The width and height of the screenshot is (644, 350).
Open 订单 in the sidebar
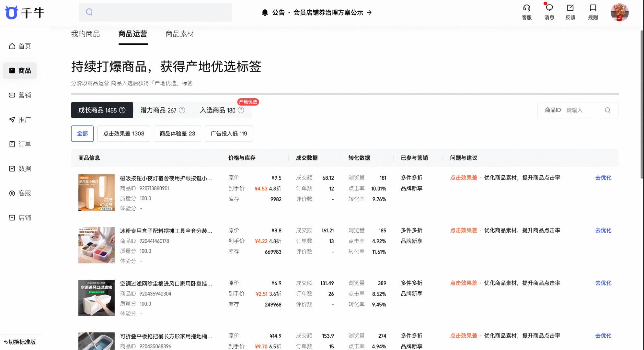(x=20, y=144)
